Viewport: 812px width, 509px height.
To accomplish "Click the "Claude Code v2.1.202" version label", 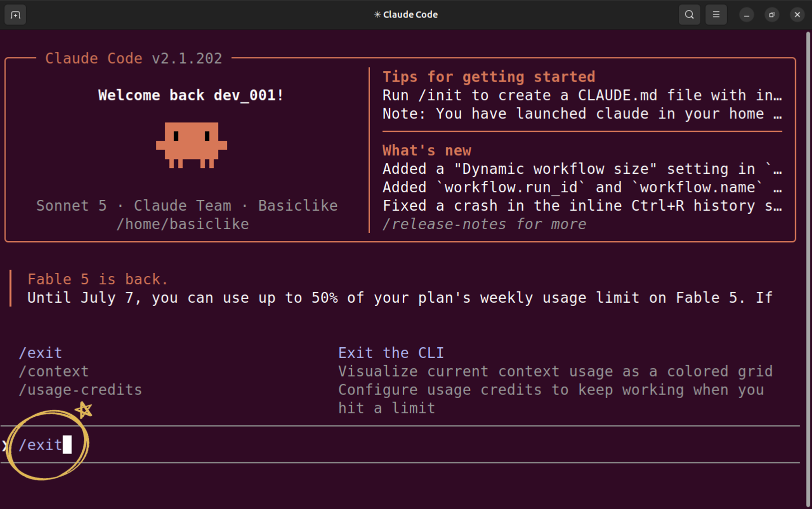I will click(133, 58).
